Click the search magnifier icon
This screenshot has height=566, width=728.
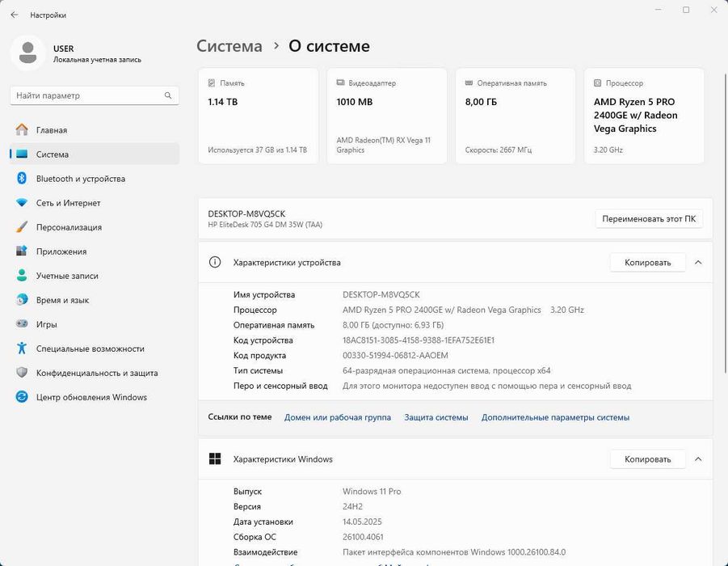pos(168,95)
